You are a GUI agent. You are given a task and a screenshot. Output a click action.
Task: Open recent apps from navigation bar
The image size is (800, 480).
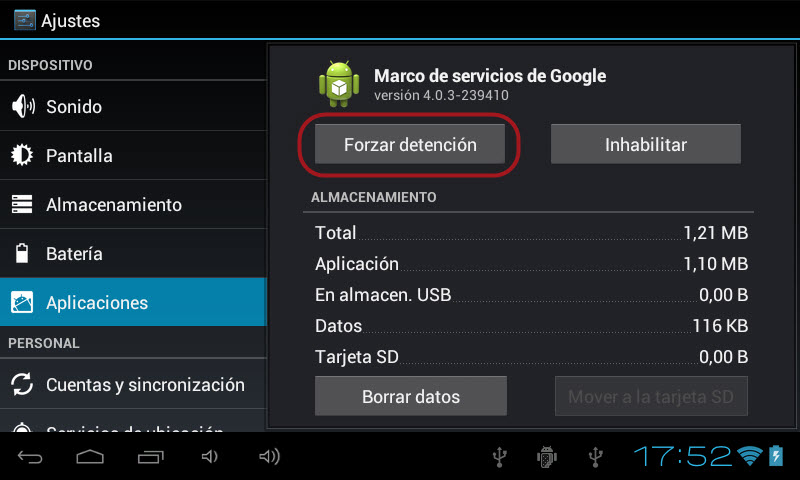(151, 457)
